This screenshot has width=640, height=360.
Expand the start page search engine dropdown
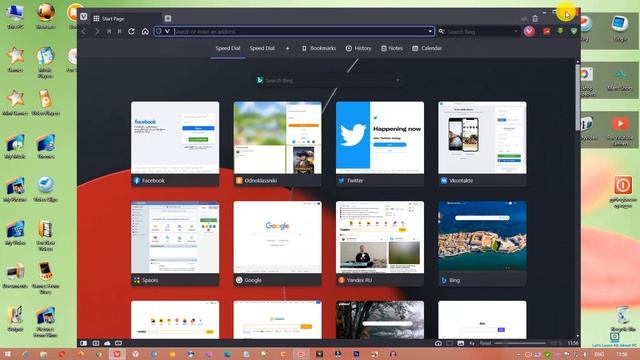(397, 80)
